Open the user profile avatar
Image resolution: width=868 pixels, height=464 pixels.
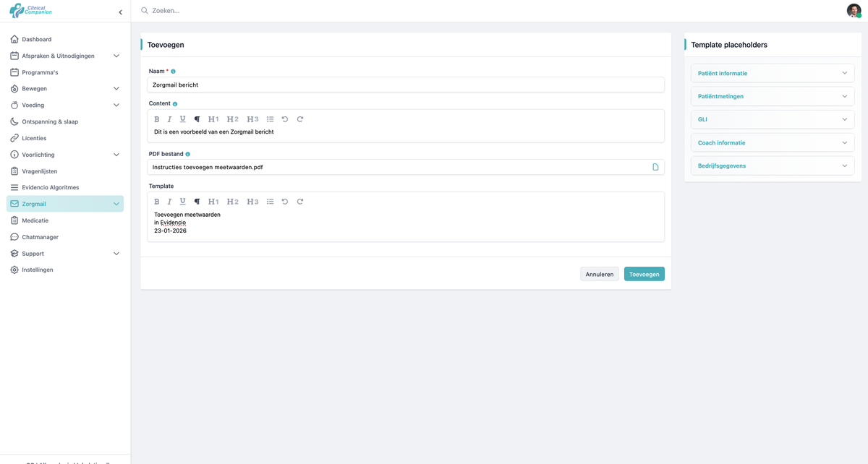click(x=854, y=11)
